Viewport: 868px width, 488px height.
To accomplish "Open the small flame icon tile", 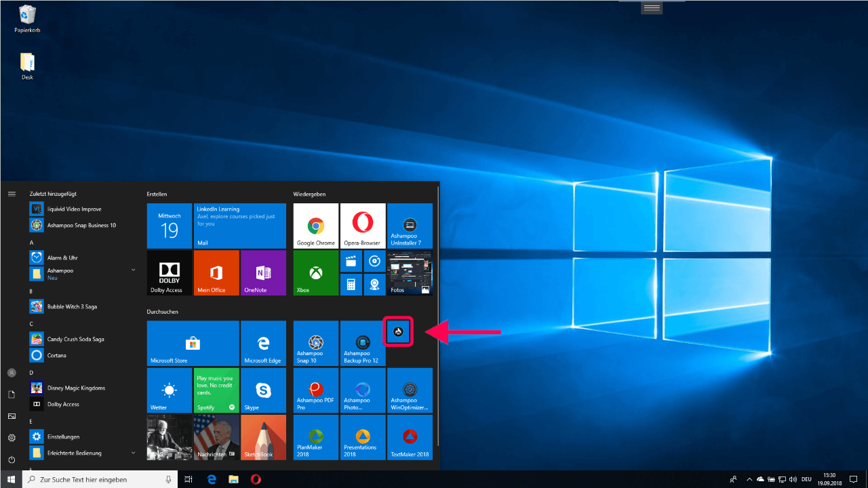I will pyautogui.click(x=398, y=331).
